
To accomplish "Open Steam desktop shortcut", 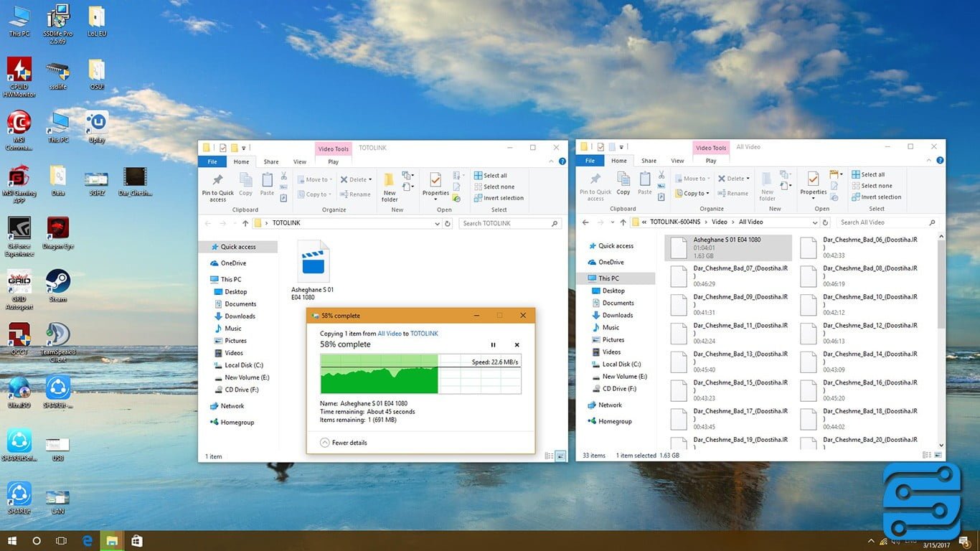I will point(57,284).
